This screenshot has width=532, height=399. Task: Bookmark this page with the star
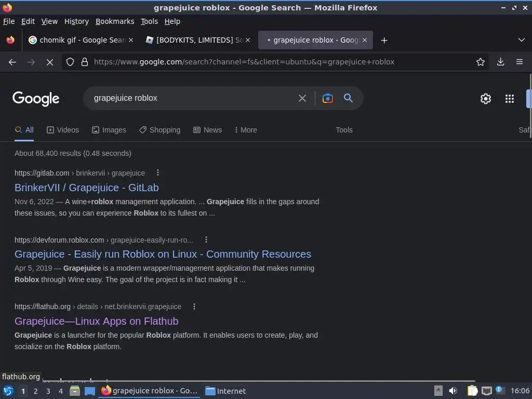pos(480,62)
